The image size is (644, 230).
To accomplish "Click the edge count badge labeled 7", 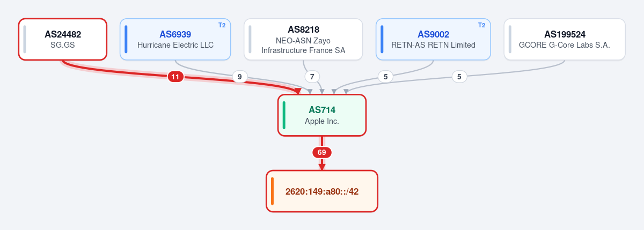I will click(312, 77).
